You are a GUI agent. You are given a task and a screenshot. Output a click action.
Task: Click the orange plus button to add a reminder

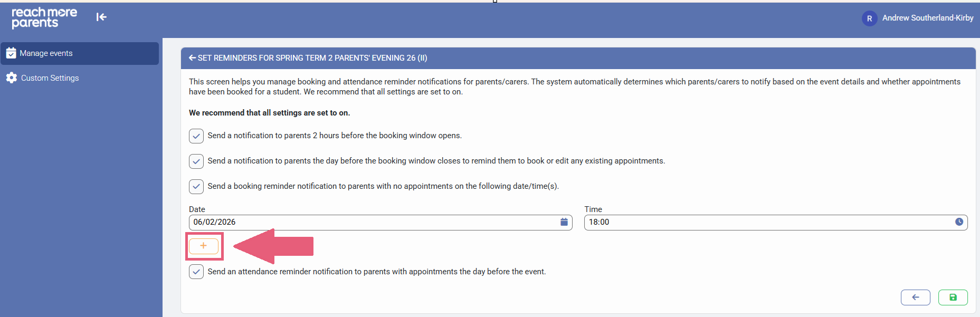(x=204, y=246)
